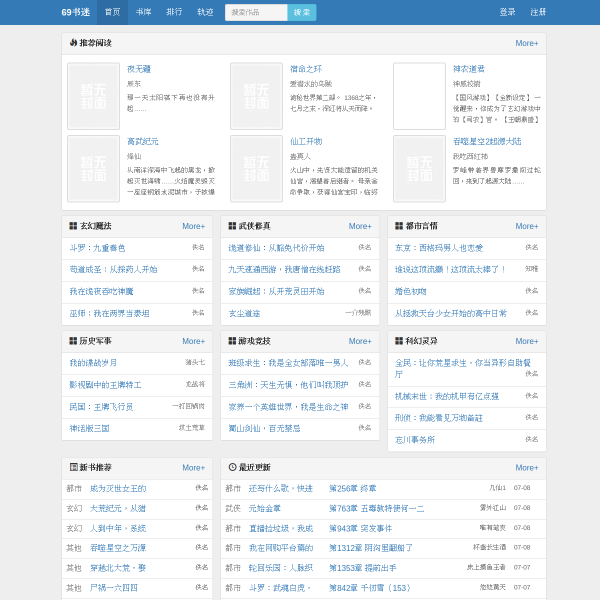Open the book title 高武纪元
Screen dimensions: 600x600
(143, 142)
